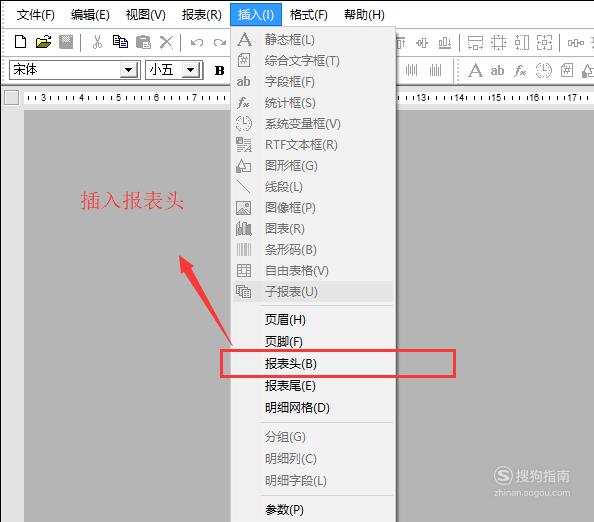Choose 图像框(P) menu entry

[x=313, y=208]
